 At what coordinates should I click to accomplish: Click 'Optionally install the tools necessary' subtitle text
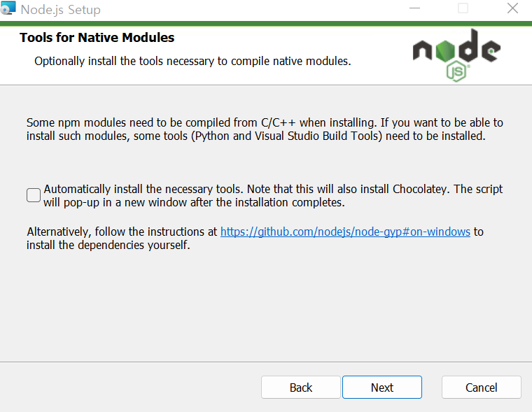click(x=192, y=62)
